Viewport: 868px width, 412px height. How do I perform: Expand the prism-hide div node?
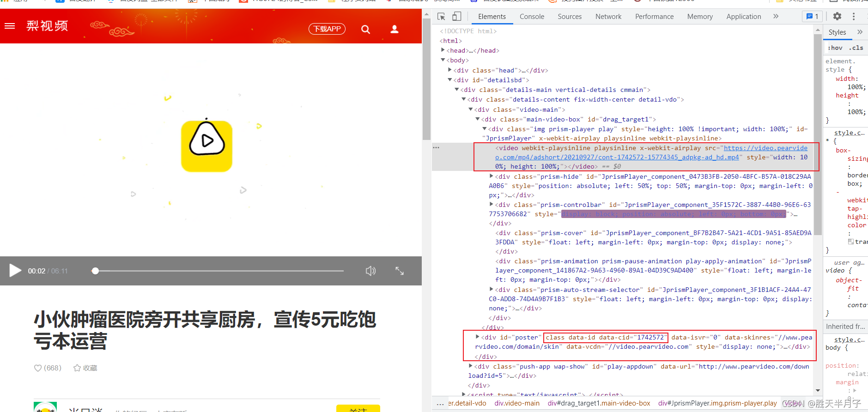click(x=492, y=176)
